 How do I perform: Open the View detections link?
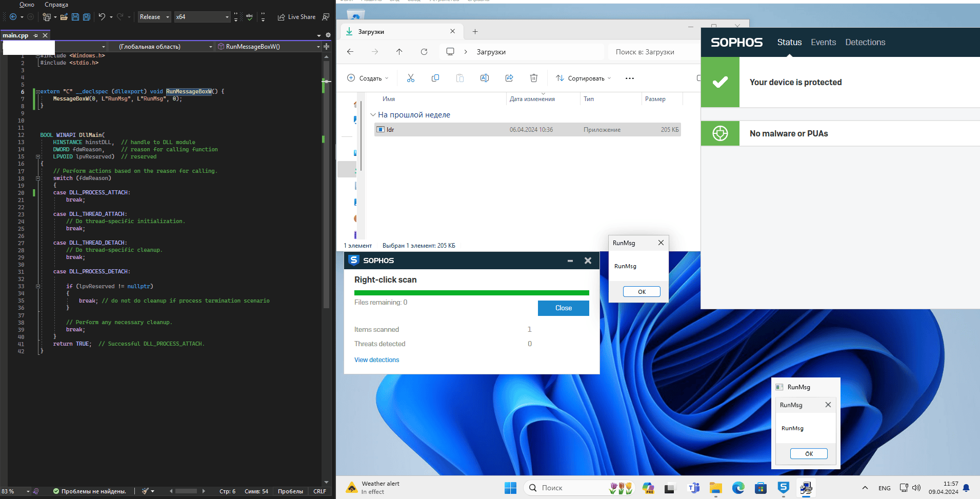click(376, 360)
